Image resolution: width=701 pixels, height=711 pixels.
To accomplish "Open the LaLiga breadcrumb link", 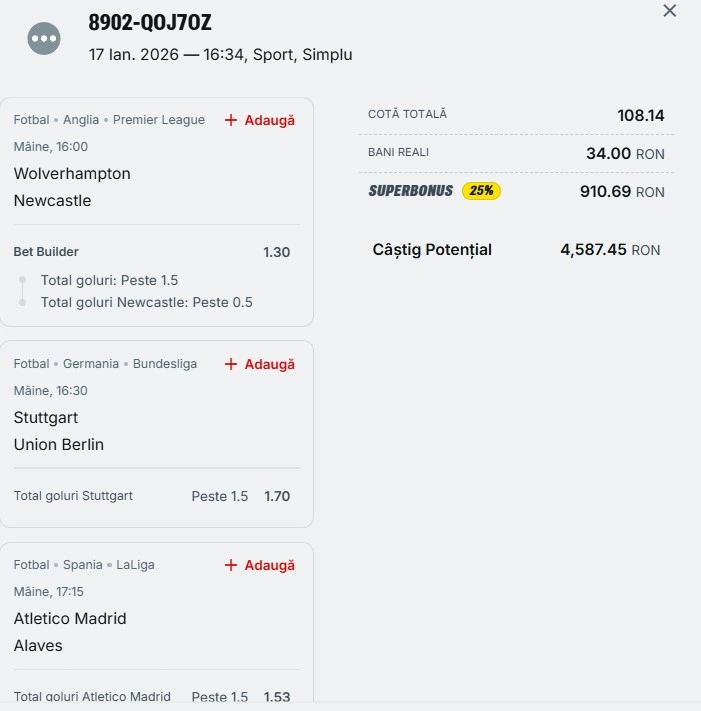I will tap(135, 565).
